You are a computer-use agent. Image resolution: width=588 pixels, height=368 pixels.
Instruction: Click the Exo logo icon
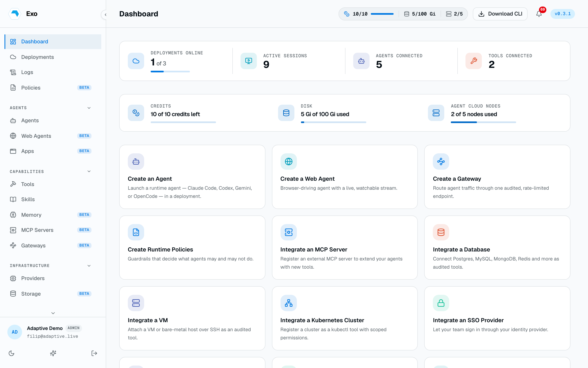coord(14,14)
